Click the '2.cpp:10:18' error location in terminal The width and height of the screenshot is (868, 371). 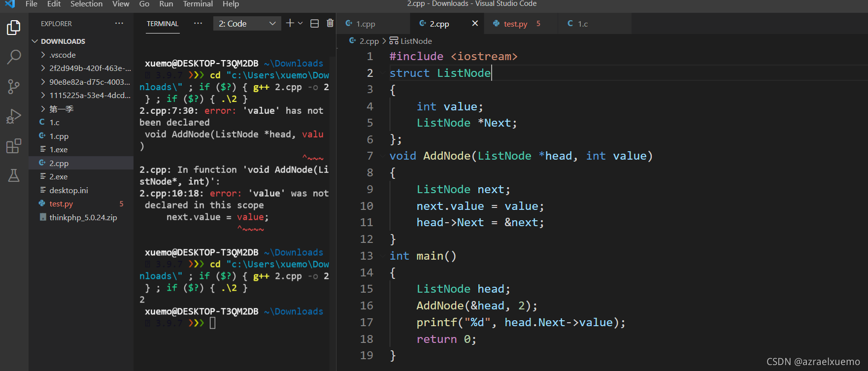(x=172, y=194)
